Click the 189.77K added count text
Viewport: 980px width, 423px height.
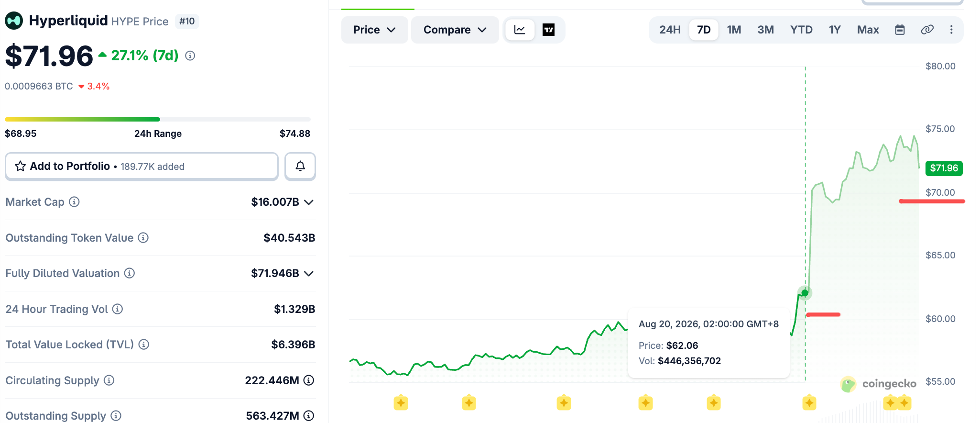(x=152, y=167)
